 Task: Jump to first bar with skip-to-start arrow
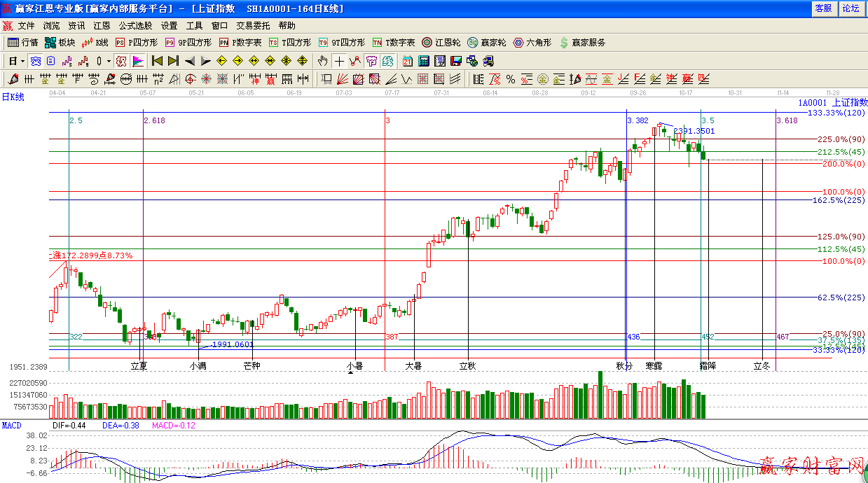tap(158, 61)
